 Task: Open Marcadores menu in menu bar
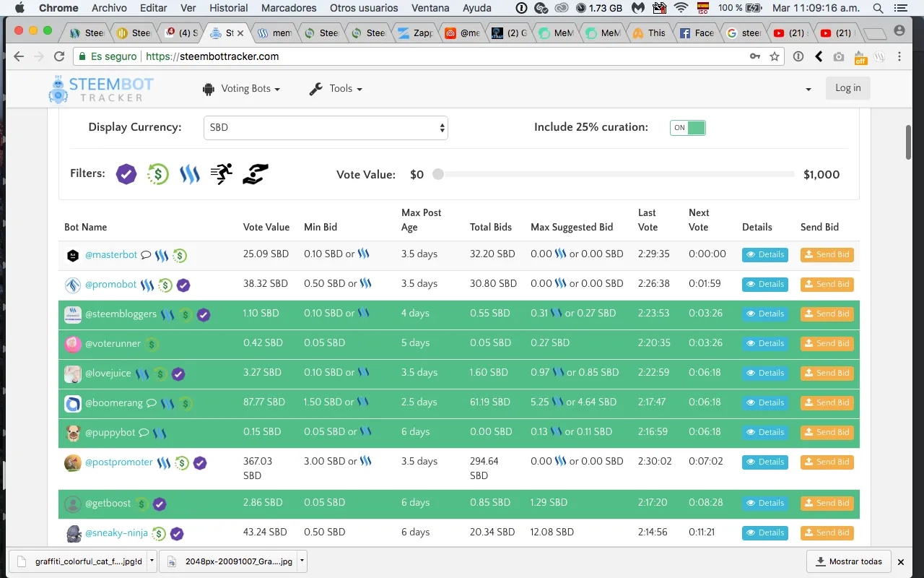289,8
